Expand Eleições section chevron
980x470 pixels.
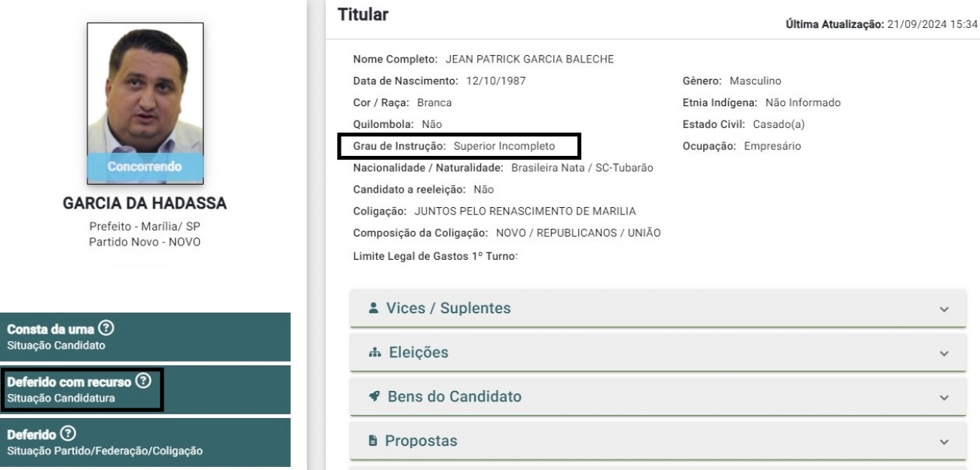[945, 352]
